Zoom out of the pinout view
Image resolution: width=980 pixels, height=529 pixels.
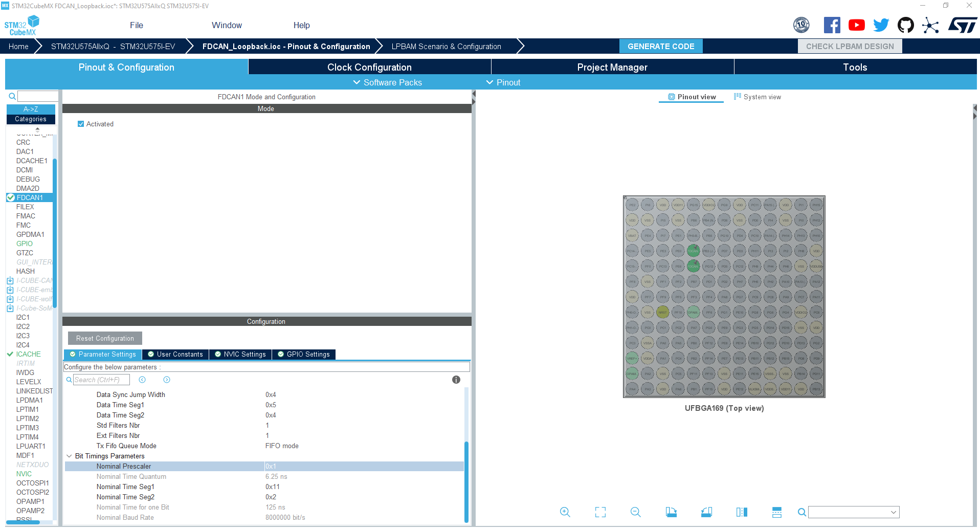click(635, 512)
